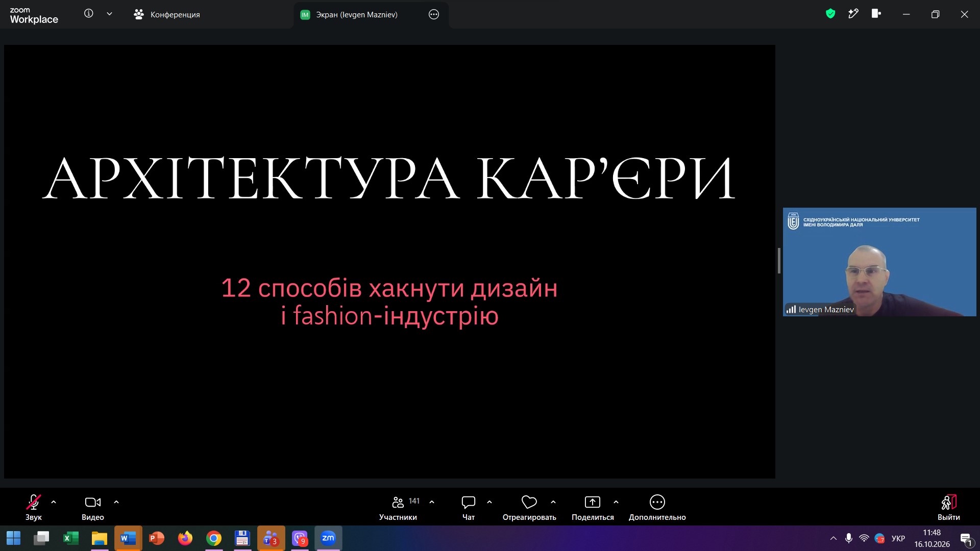Click the divider handle beside video panel

[779, 261]
